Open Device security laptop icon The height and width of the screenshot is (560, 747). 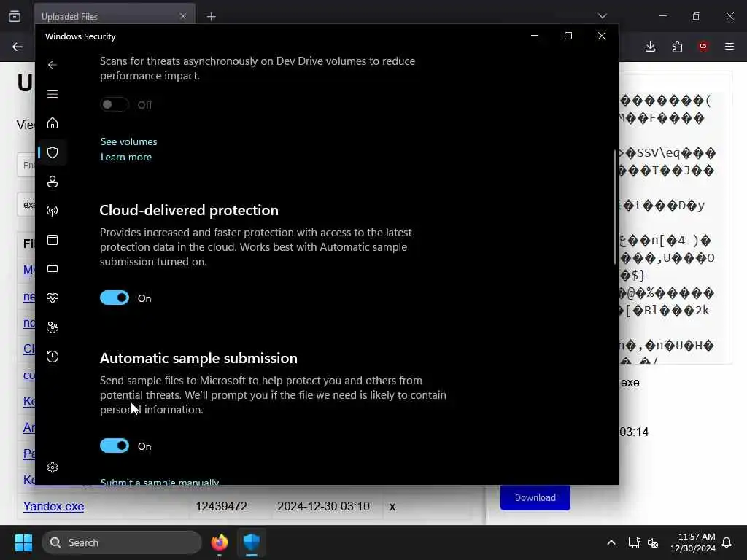pyautogui.click(x=53, y=270)
